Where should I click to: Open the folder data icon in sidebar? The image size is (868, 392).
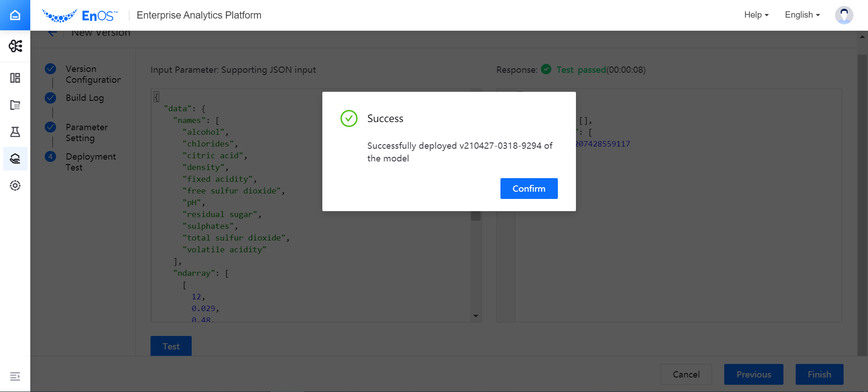coord(15,105)
